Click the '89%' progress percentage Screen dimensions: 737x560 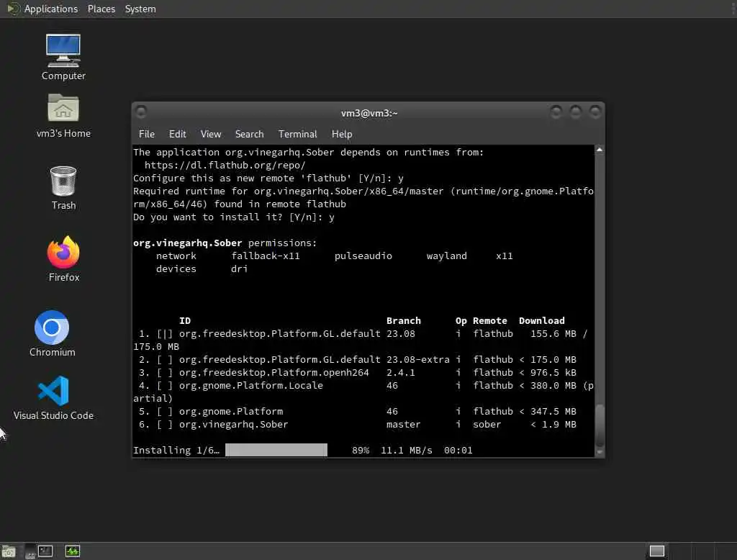point(361,450)
